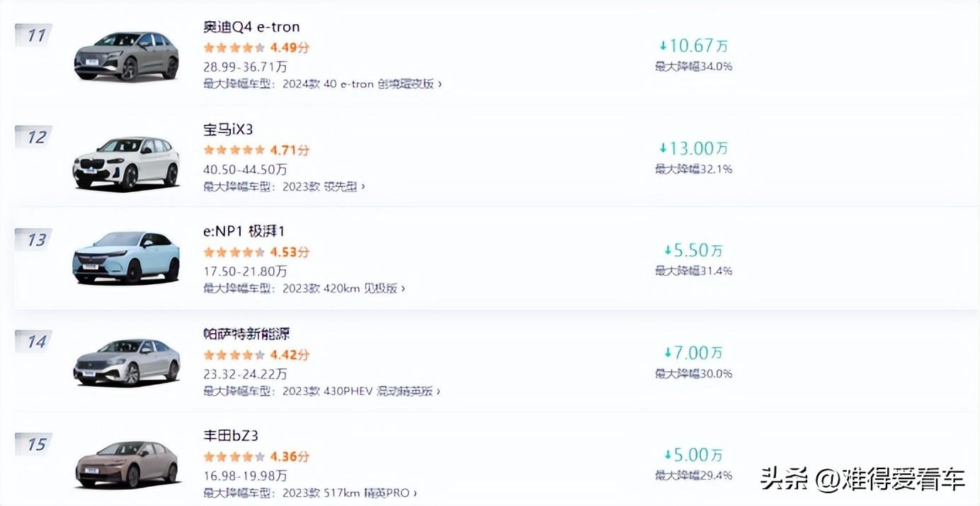The height and width of the screenshot is (506, 980).
Task: Open the 帕萨特新能源 title link
Action: [246, 334]
